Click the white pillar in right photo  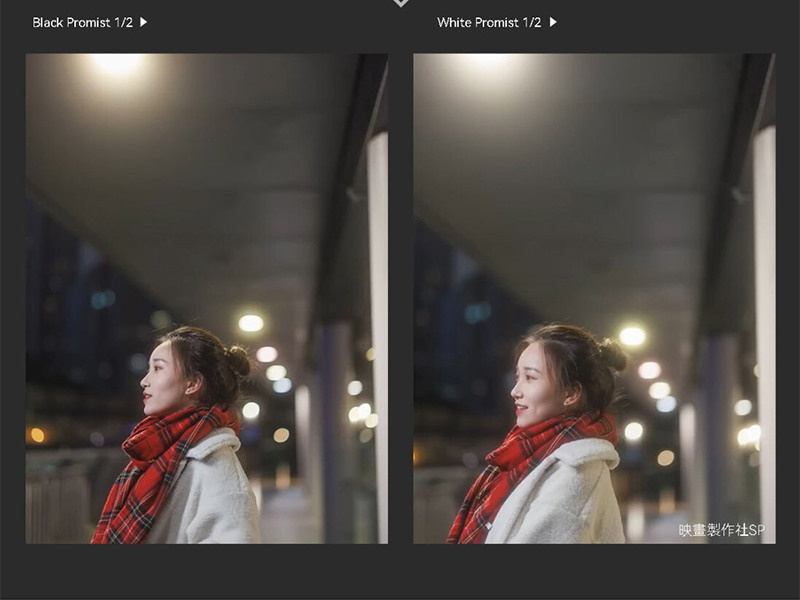coord(764,334)
